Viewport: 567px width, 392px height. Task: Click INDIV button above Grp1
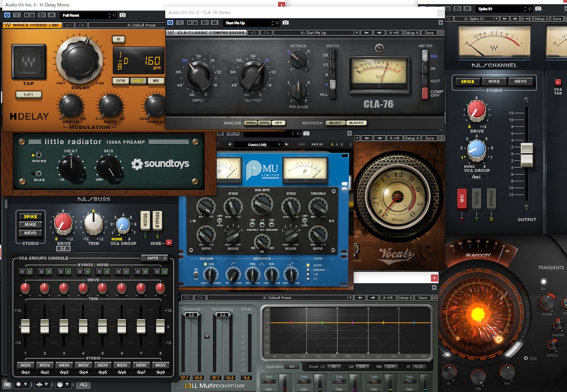26,365
